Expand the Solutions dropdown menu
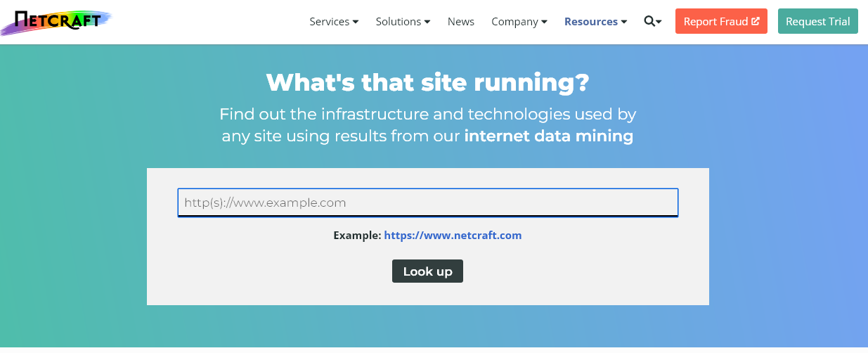The height and width of the screenshot is (353, 868). tap(403, 22)
